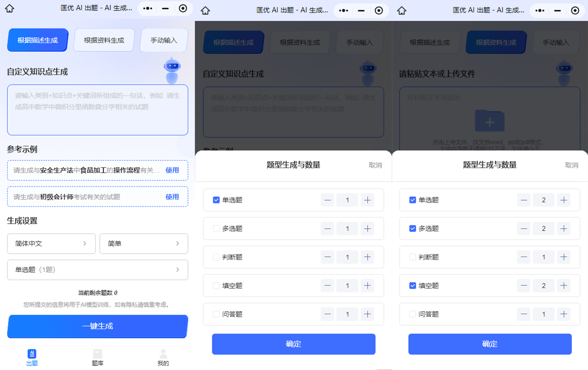Increase 问答题 count in middle panel
The image size is (588, 370).
[367, 314]
